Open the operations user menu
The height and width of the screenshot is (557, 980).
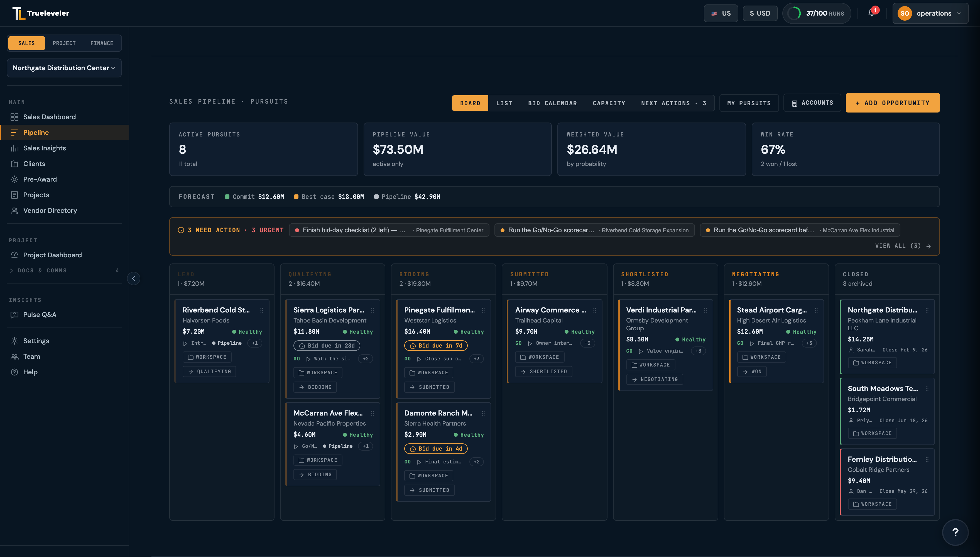click(x=930, y=13)
